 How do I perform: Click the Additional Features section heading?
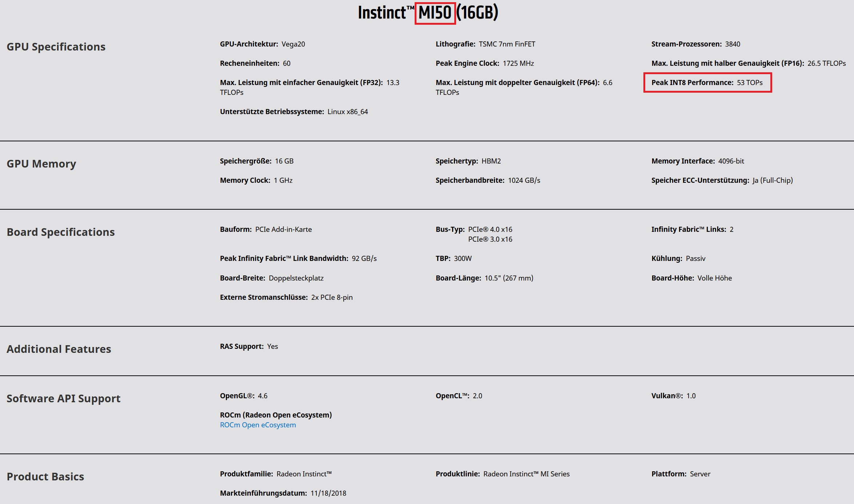(59, 349)
